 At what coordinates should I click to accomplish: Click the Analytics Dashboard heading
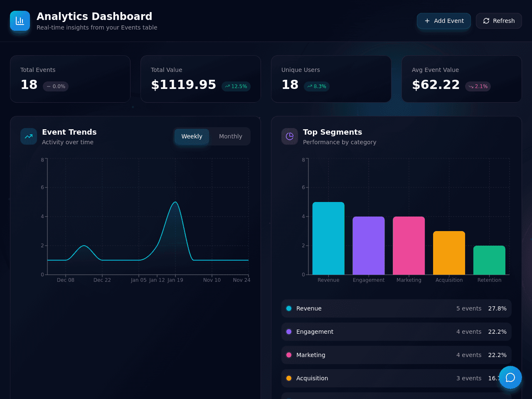tap(94, 16)
